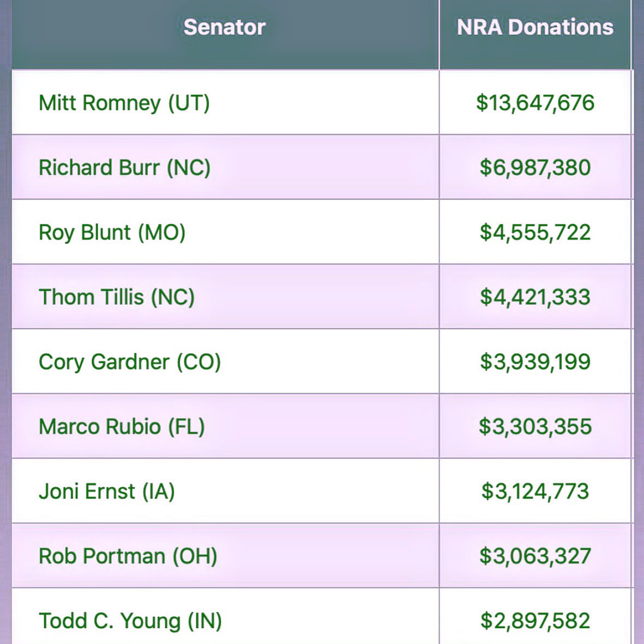Click the NRA Donations column header
Screen dimensions: 644x644
click(x=535, y=27)
